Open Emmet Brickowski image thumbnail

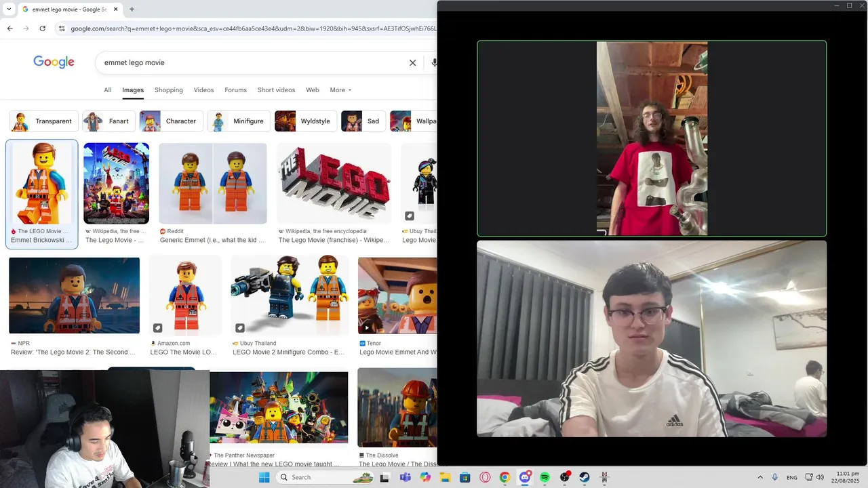click(41, 183)
